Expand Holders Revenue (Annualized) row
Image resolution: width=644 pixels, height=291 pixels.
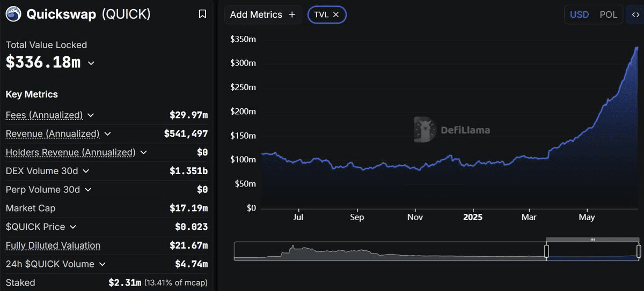click(143, 153)
